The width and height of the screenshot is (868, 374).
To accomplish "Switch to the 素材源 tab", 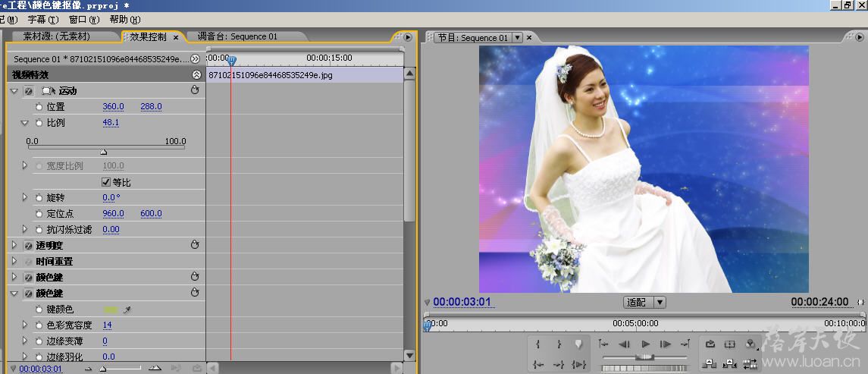I will tap(56, 36).
